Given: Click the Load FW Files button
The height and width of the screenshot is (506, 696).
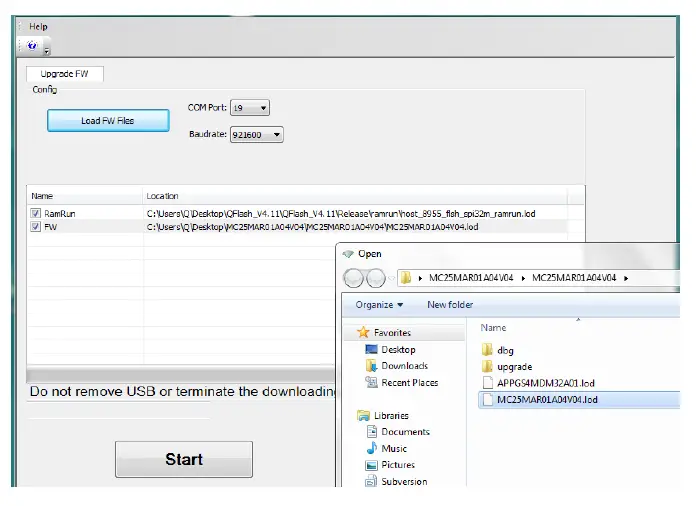Looking at the screenshot, I should click(x=108, y=120).
